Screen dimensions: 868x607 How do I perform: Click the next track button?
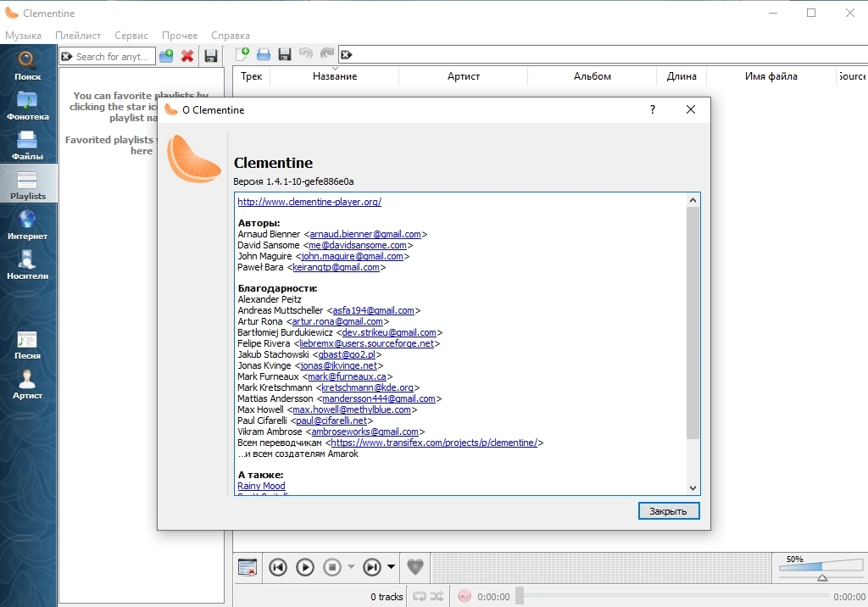[x=372, y=567]
